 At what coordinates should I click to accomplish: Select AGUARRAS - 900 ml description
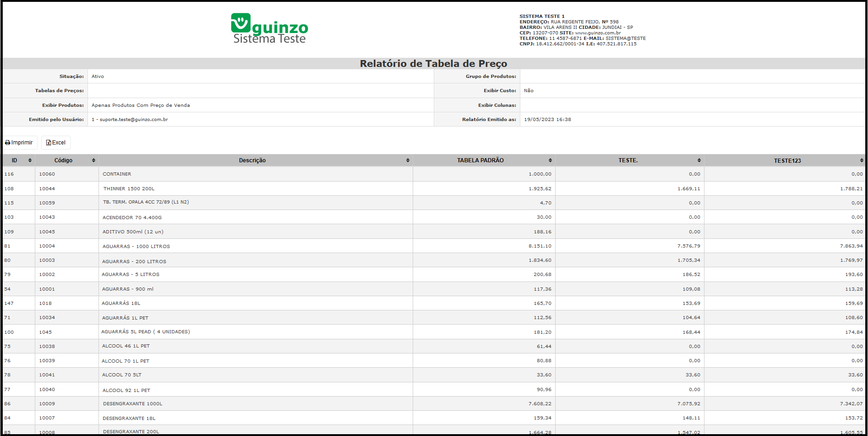click(128, 289)
